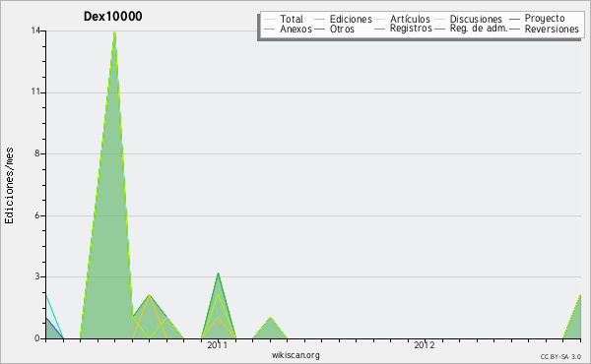Click the Otros legend label
This screenshot has height=364, width=591.
pos(342,29)
